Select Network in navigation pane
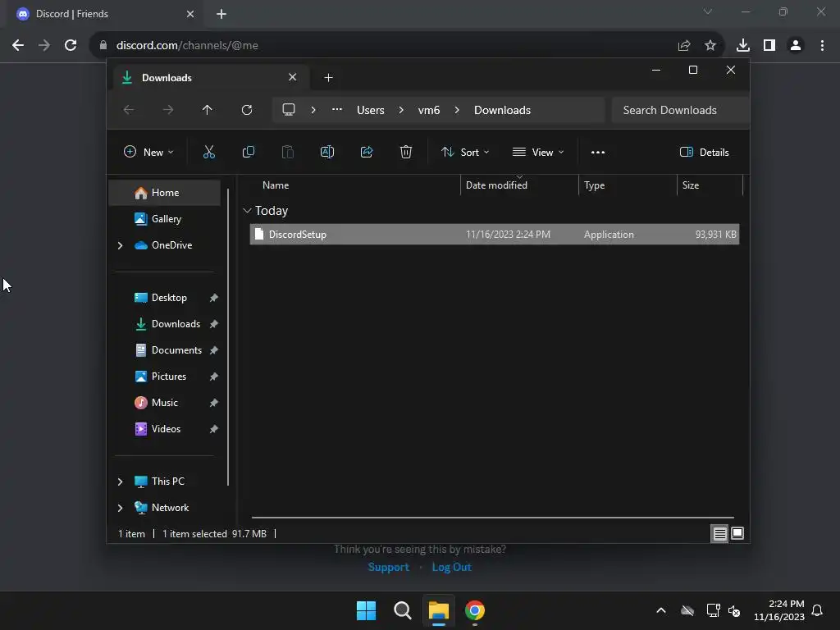This screenshot has height=630, width=840. point(169,507)
